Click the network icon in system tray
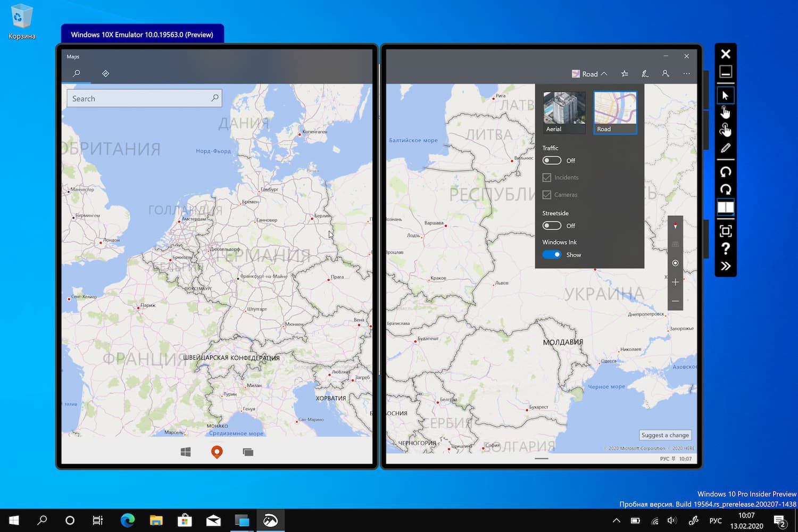Viewport: 798px width, 532px height. tap(654, 521)
